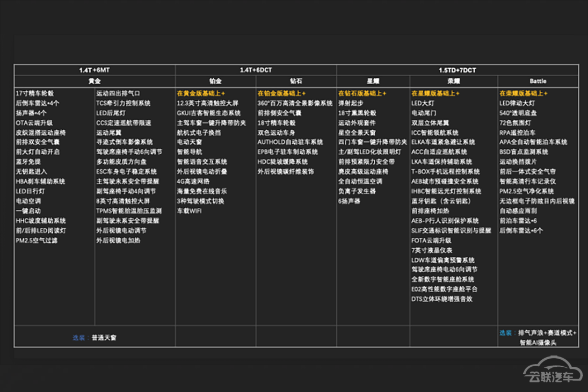The height and width of the screenshot is (392, 588).
Task: Click the "PM2.5空气过滤" entry
Action: pos(37,241)
